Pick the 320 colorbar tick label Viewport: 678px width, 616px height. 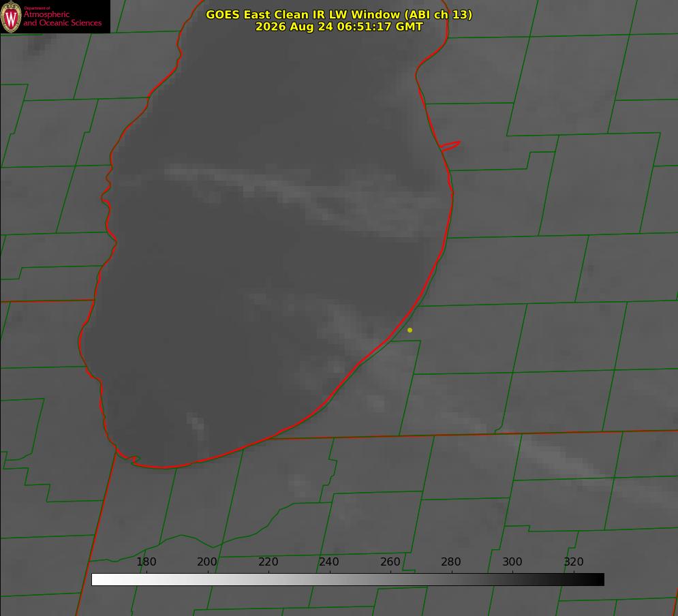pos(574,561)
